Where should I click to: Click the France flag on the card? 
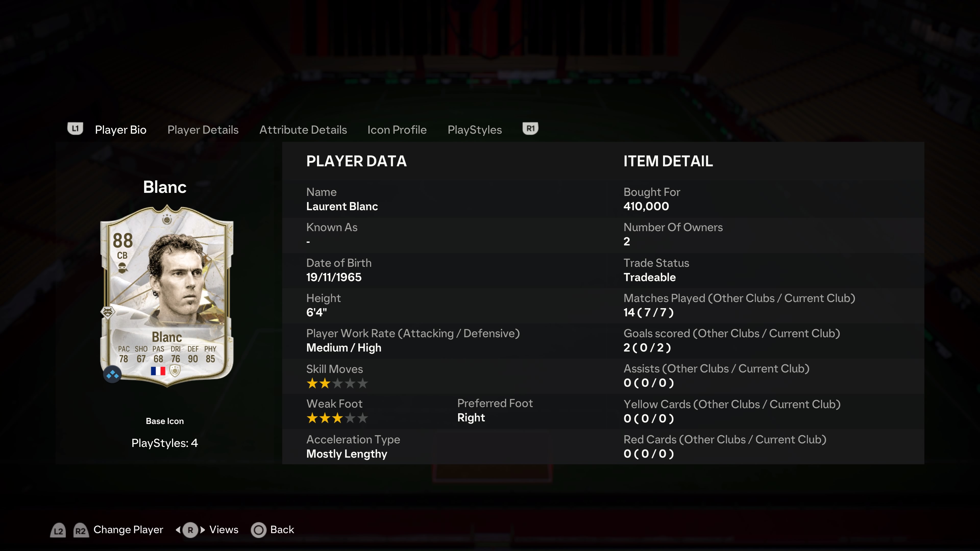158,371
